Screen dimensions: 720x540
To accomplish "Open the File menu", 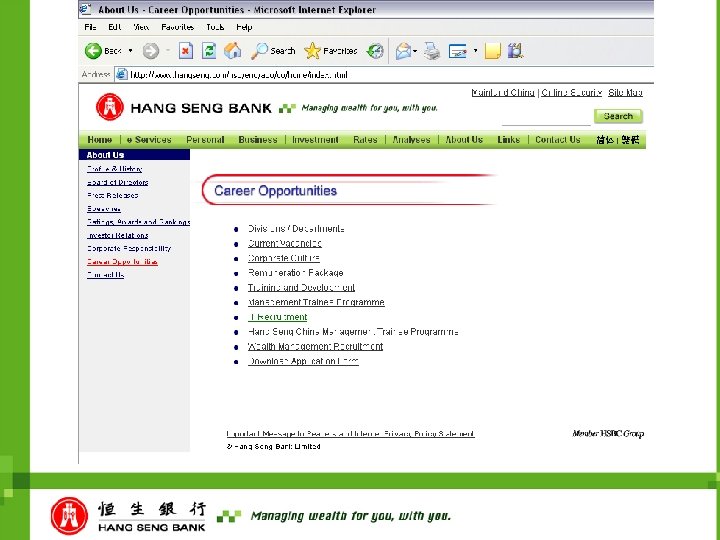I will (90, 28).
